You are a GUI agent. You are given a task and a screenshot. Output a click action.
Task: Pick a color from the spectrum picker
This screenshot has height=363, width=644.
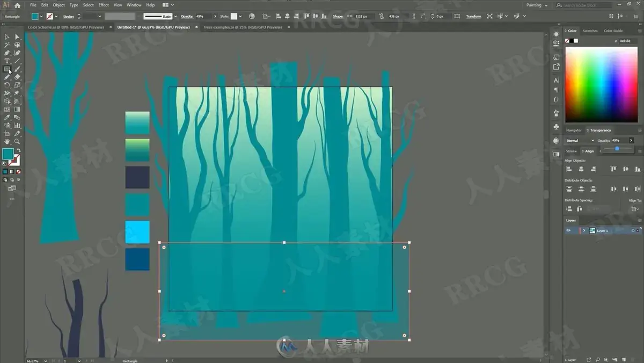point(601,84)
